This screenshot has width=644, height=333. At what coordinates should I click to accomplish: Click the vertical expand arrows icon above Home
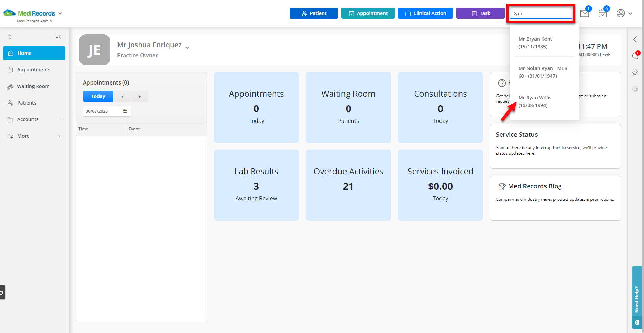[x=10, y=37]
